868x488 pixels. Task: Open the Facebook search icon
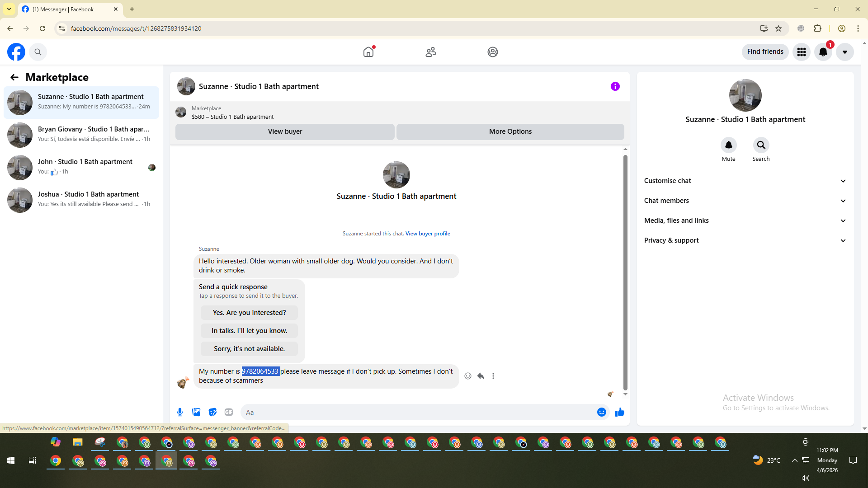(x=38, y=52)
